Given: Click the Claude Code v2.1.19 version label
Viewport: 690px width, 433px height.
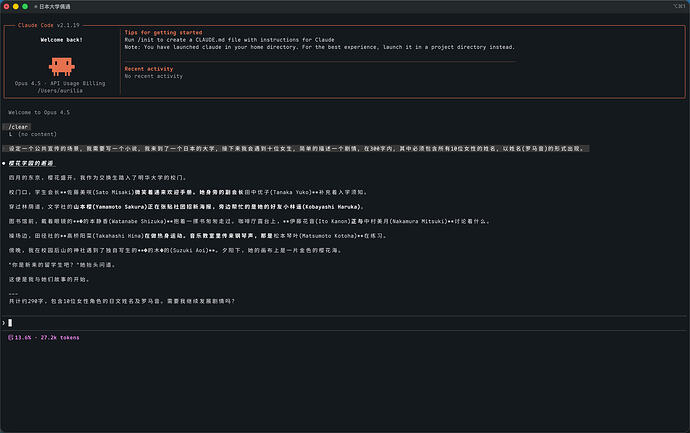Looking at the screenshot, I should 49,25.
